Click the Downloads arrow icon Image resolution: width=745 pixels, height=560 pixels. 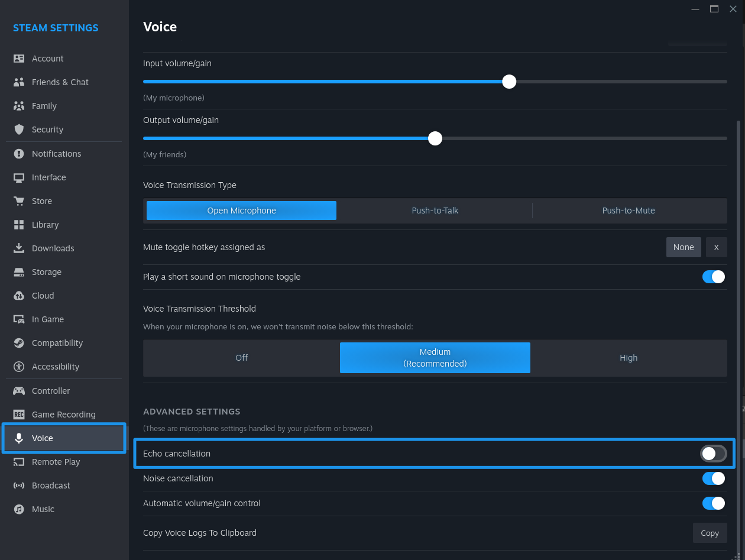coord(19,248)
